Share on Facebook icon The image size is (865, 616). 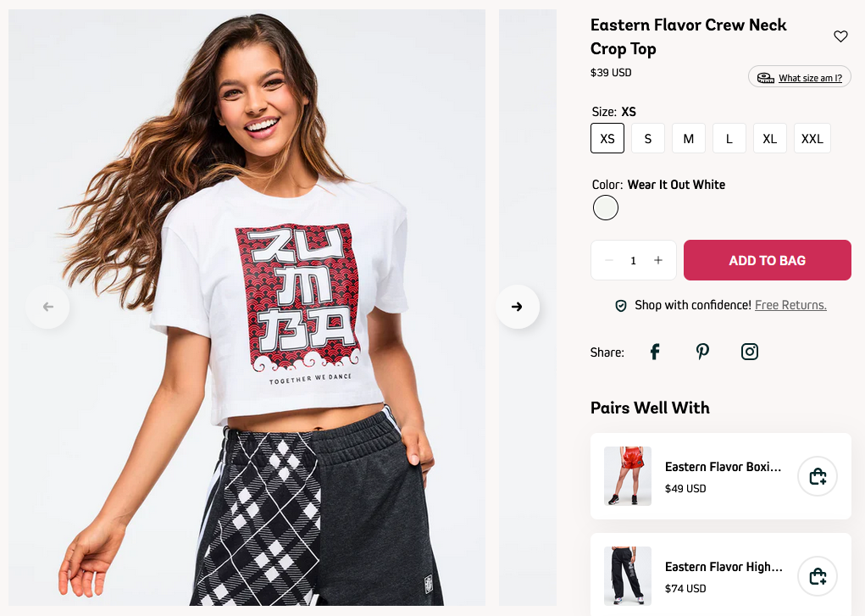[655, 352]
